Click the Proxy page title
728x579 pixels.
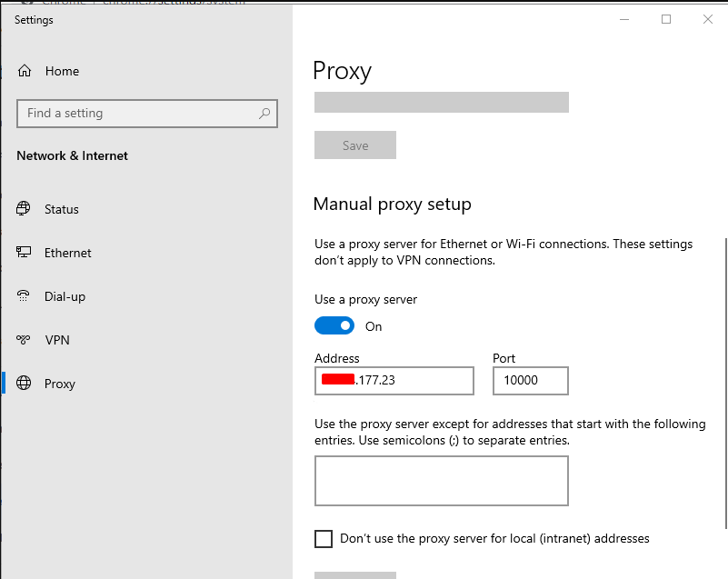[342, 72]
